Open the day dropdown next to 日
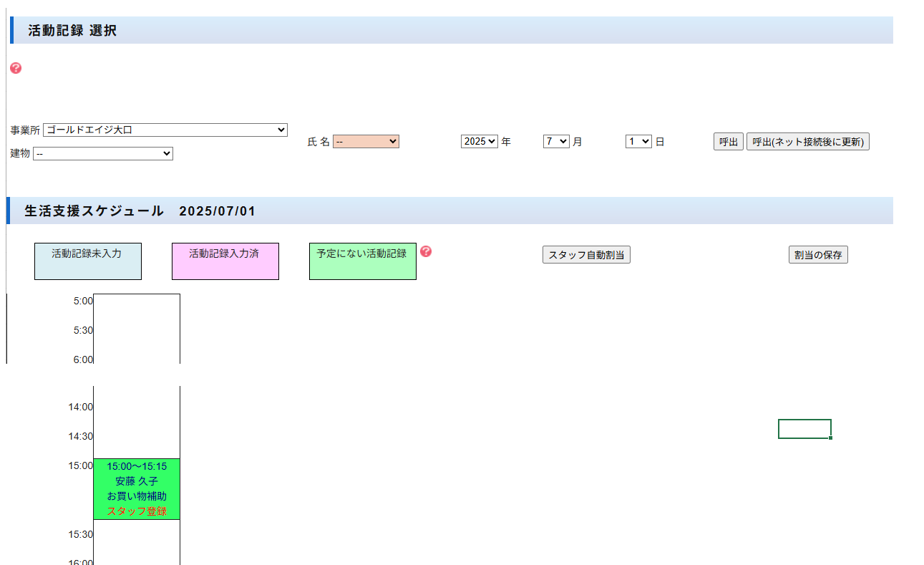Viewport: 924px width, 565px height. (x=638, y=142)
